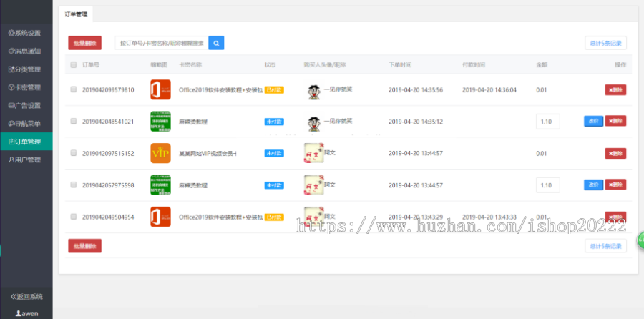
Task: Open 卡密管理 in the sidebar
Action: pyautogui.click(x=26, y=87)
